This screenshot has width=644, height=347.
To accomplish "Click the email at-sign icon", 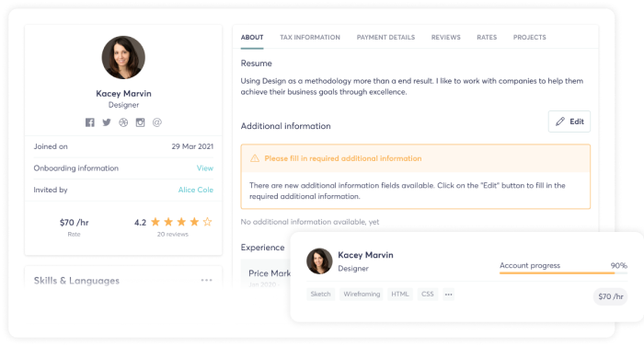I will [157, 122].
